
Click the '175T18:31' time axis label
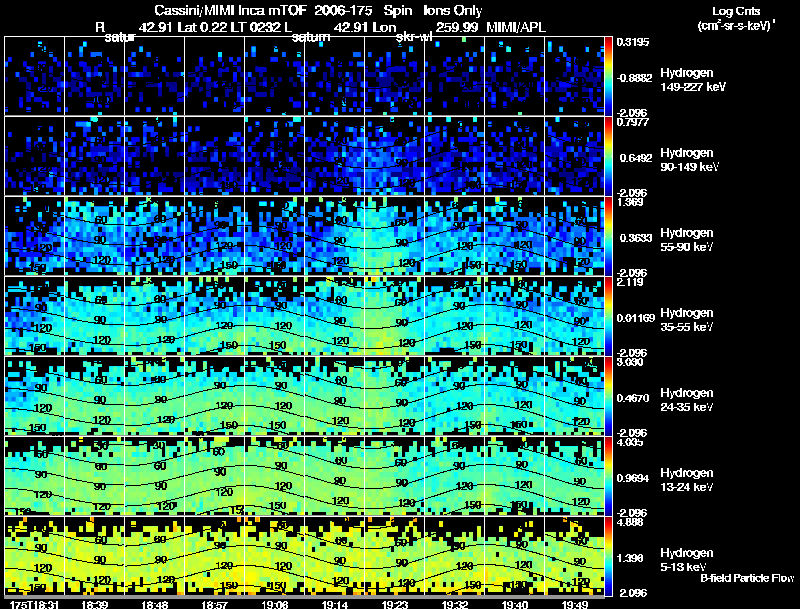34,604
